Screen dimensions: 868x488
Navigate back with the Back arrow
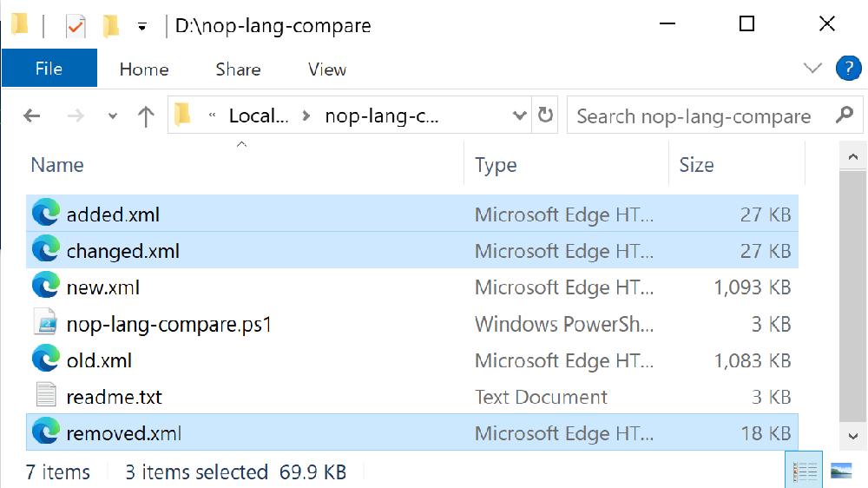32,115
